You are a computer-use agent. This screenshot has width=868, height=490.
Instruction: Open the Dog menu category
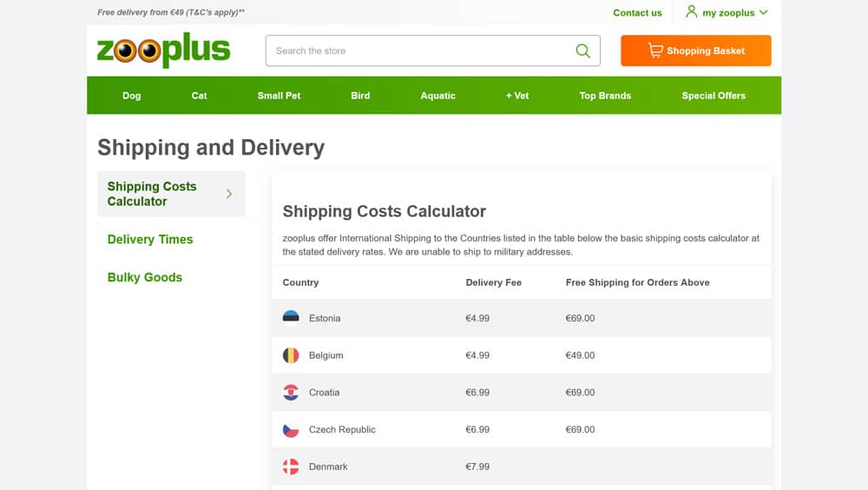[x=132, y=96]
